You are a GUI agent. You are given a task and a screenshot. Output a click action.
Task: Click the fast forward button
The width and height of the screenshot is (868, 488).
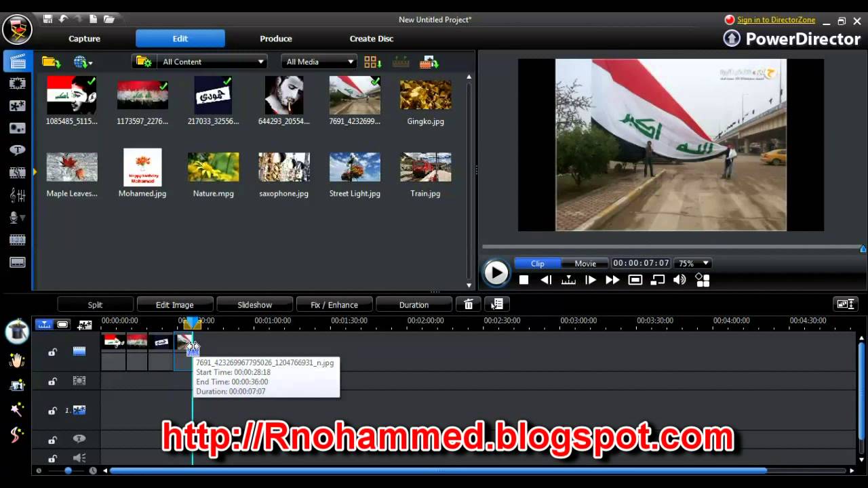pos(612,280)
